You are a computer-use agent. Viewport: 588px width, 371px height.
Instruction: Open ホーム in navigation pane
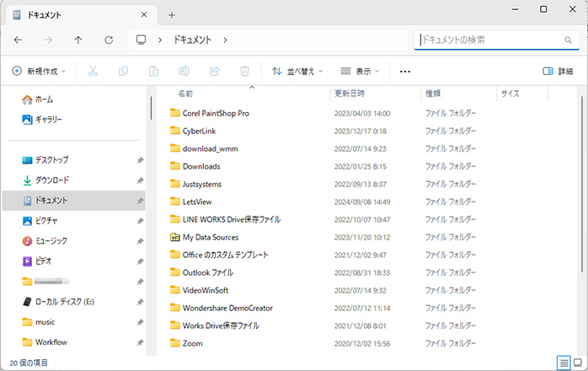(x=74, y=99)
